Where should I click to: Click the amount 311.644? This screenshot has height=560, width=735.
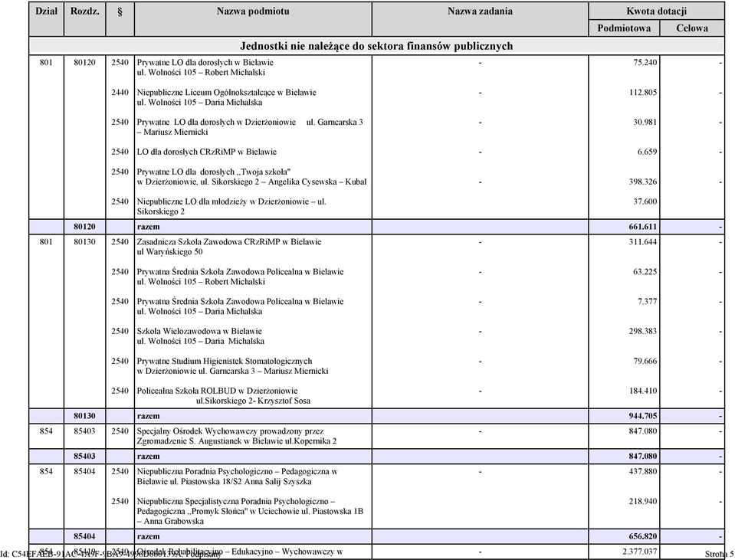point(643,242)
